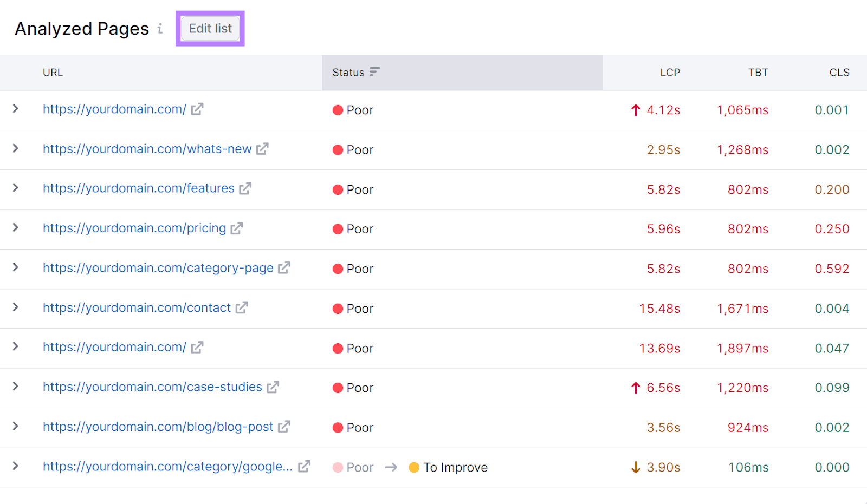867x504 pixels.
Task: Expand the contact page row
Action: pyautogui.click(x=15, y=308)
